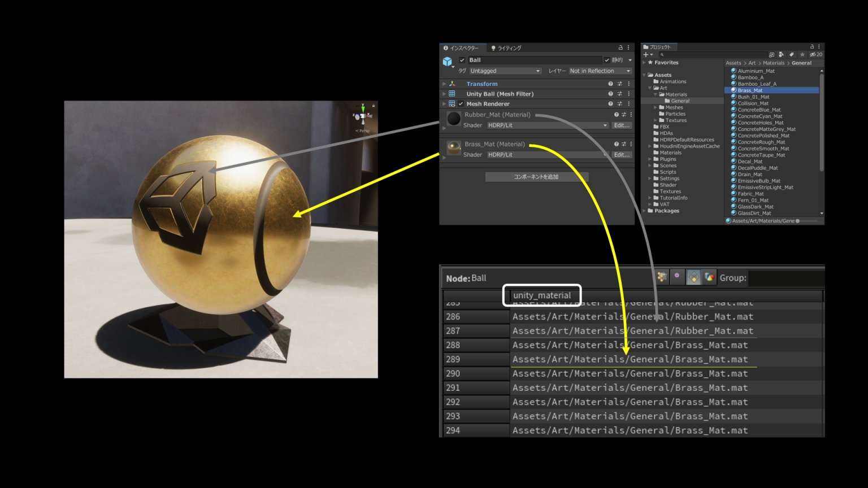Click the hidden-items eye icon showing 20
The width and height of the screenshot is (868, 488).
tap(813, 54)
